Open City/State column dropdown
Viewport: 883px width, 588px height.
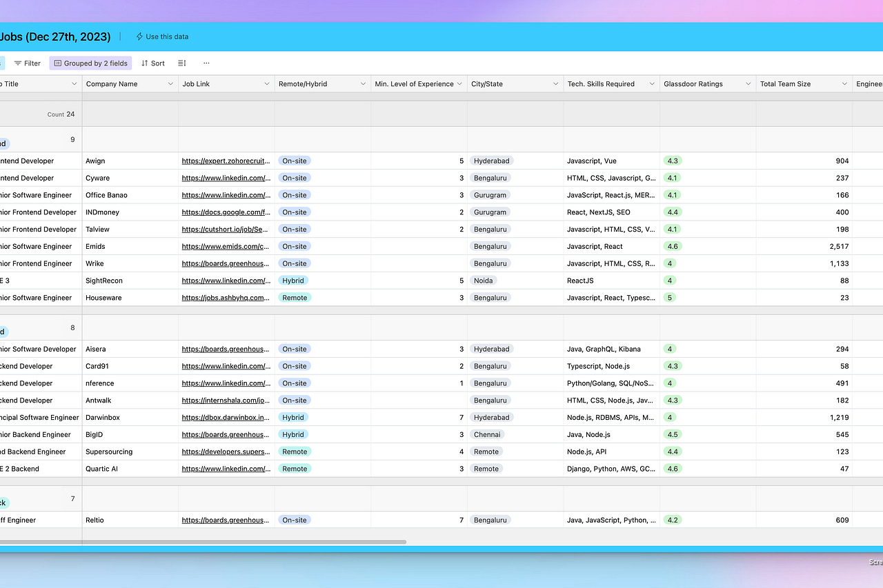coord(555,84)
